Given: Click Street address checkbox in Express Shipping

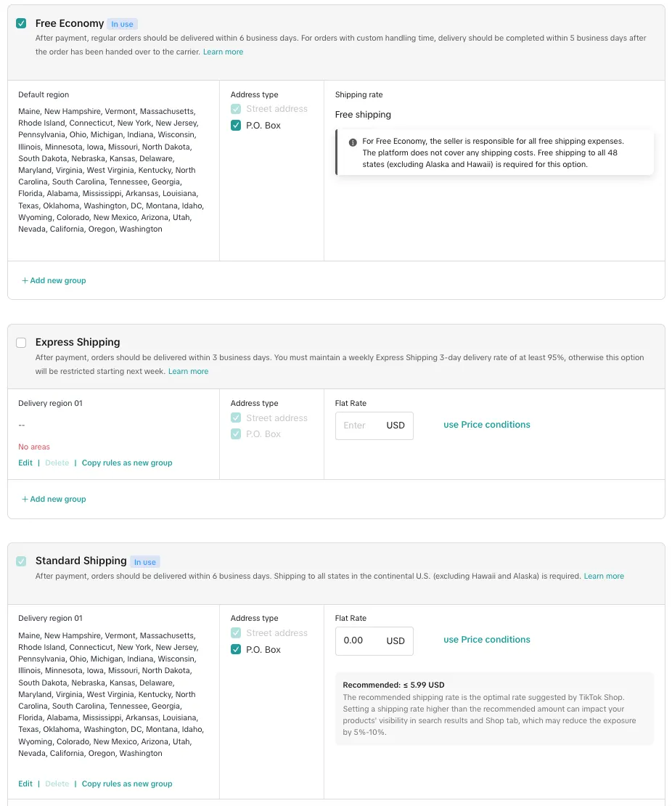Looking at the screenshot, I should click(236, 418).
